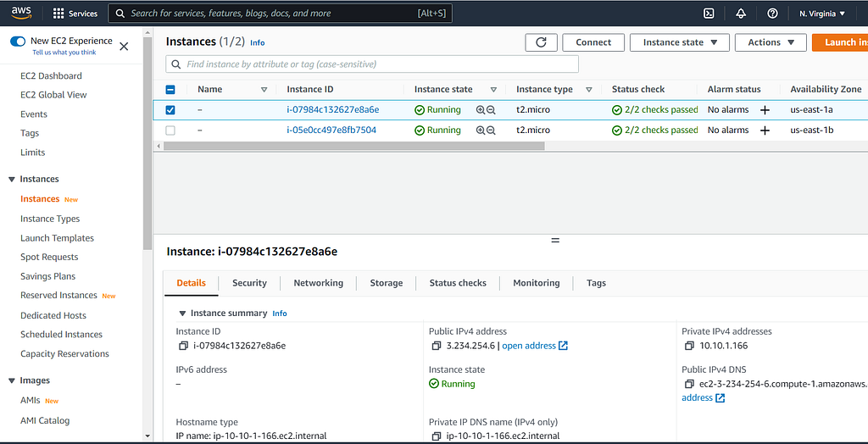868x444 pixels.
Task: Collapse the Instances sidebar section
Action: pyautogui.click(x=12, y=180)
